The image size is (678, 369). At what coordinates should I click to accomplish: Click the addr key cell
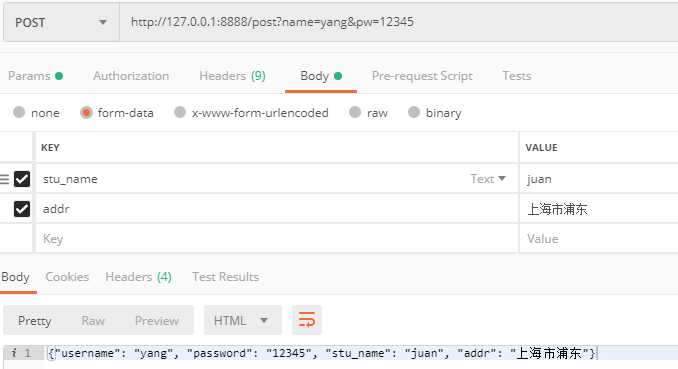click(x=277, y=209)
